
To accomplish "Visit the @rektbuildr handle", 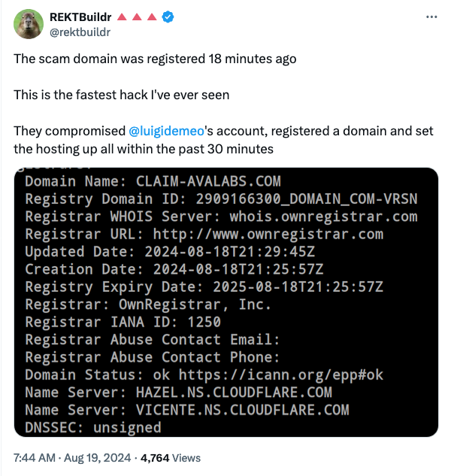I will (80, 32).
